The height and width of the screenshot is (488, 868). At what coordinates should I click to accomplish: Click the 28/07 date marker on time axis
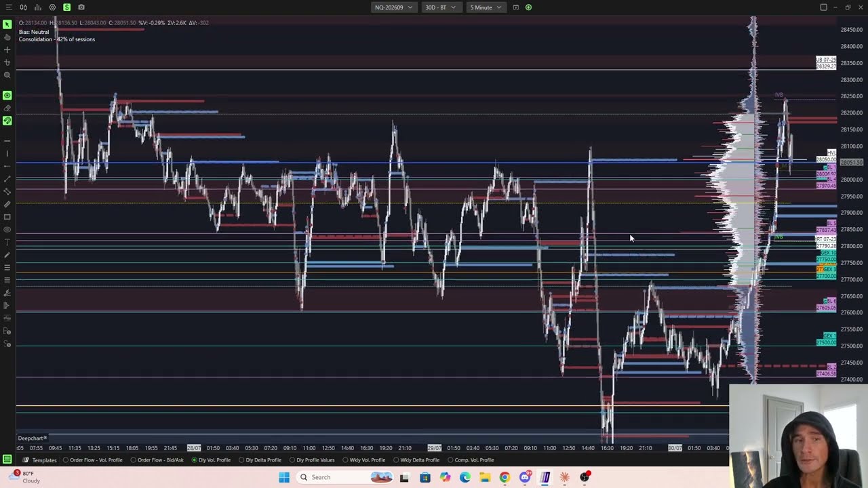click(194, 448)
